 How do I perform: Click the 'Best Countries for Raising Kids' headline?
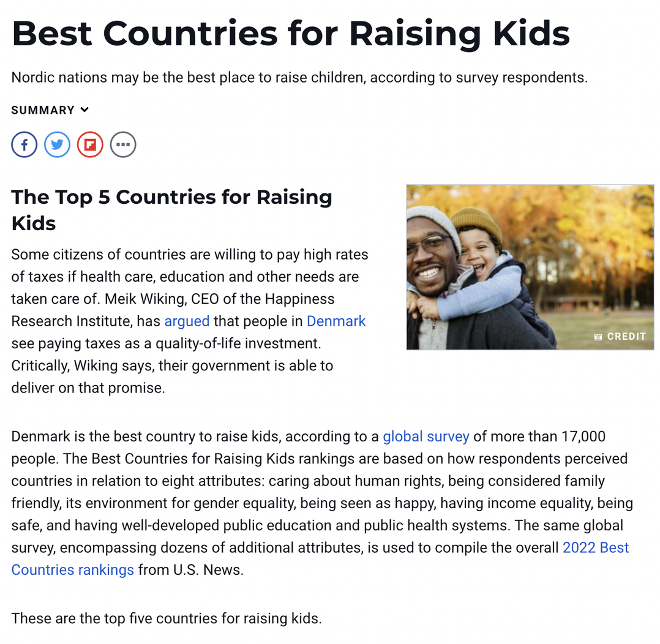(291, 34)
